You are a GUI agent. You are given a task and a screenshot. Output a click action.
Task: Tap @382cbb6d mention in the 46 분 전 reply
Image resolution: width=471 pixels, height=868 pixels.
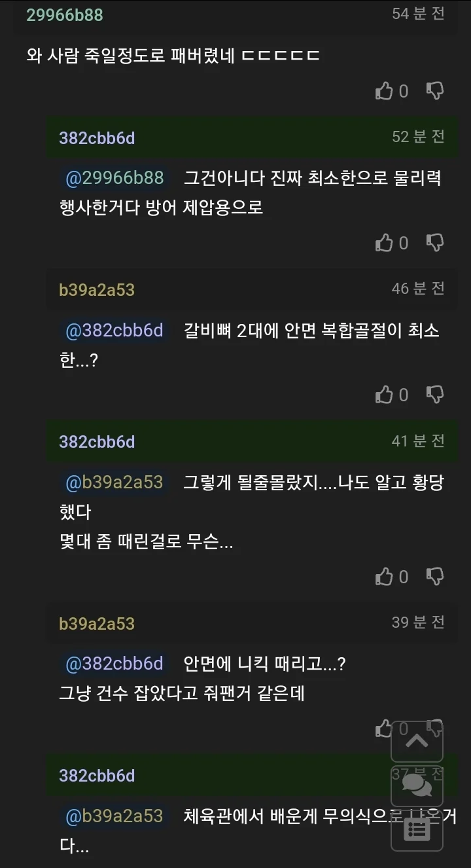tap(114, 331)
